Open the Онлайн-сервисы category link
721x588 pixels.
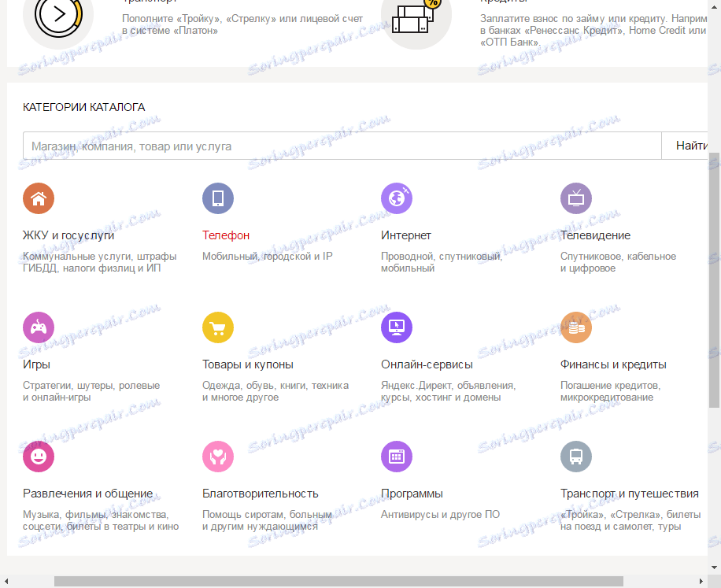point(427,364)
